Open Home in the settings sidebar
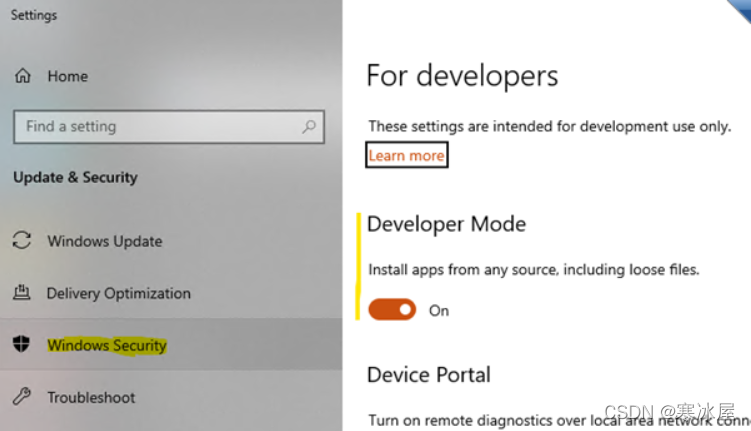Image resolution: width=751 pixels, height=431 pixels. [68, 76]
